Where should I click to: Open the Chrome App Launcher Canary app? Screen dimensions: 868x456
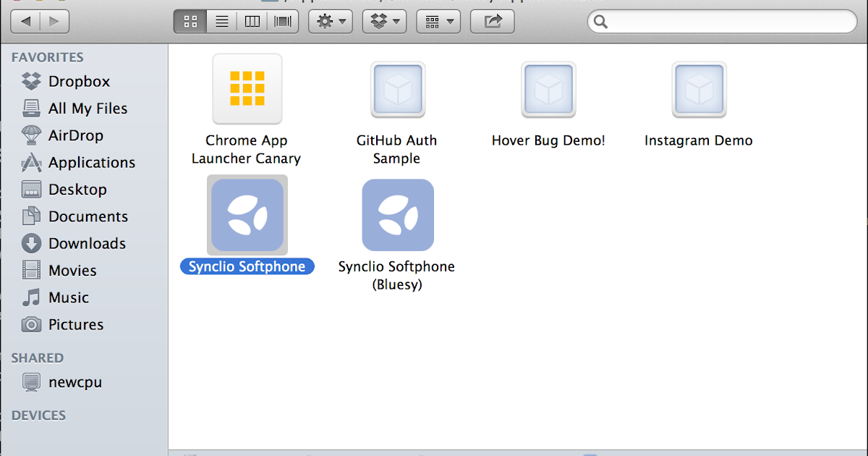pyautogui.click(x=247, y=88)
